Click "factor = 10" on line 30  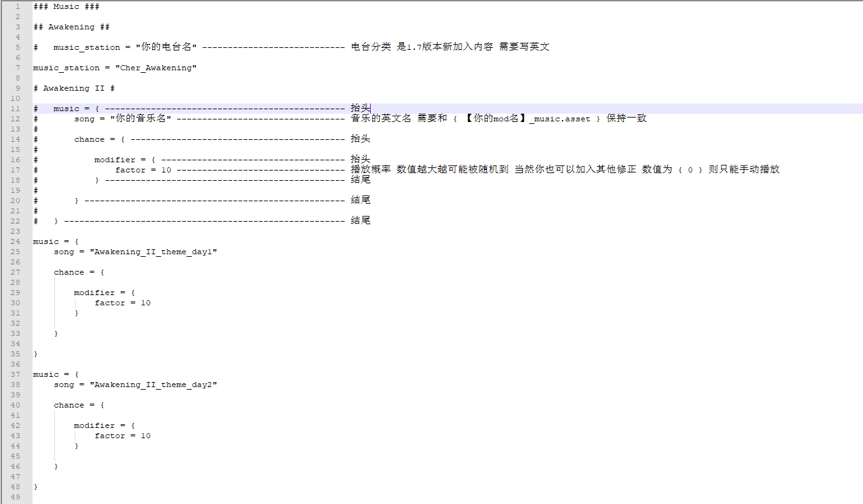click(x=123, y=303)
